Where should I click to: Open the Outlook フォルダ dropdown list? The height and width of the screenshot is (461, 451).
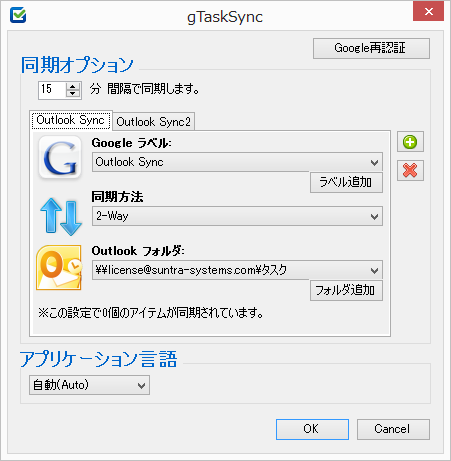point(237,270)
